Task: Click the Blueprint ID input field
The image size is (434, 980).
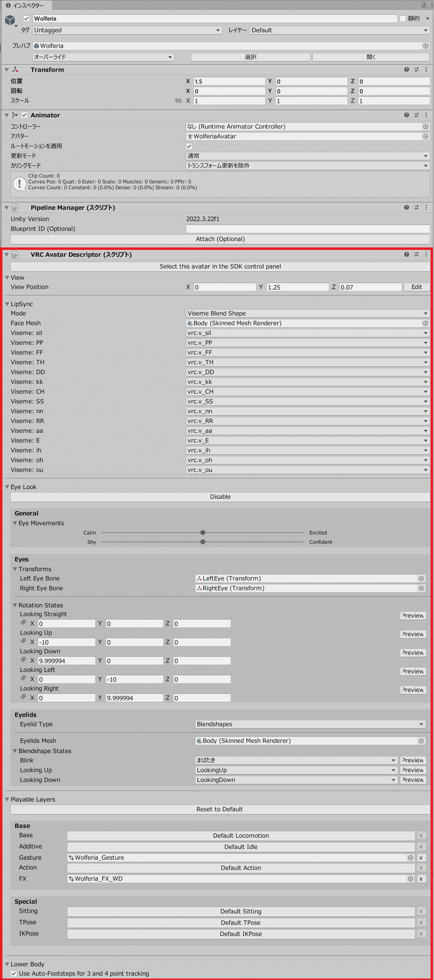Action: [x=308, y=229]
